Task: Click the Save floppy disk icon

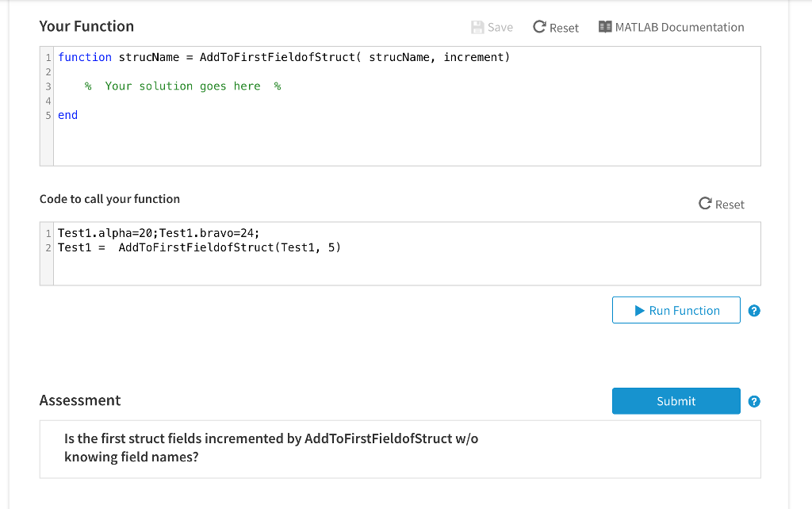Action: [477, 27]
